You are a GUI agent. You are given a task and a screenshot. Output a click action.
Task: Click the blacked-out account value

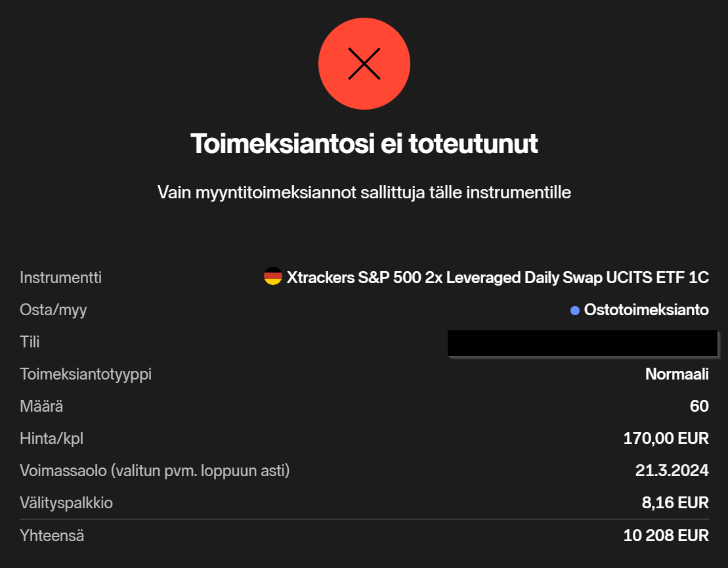582,343
